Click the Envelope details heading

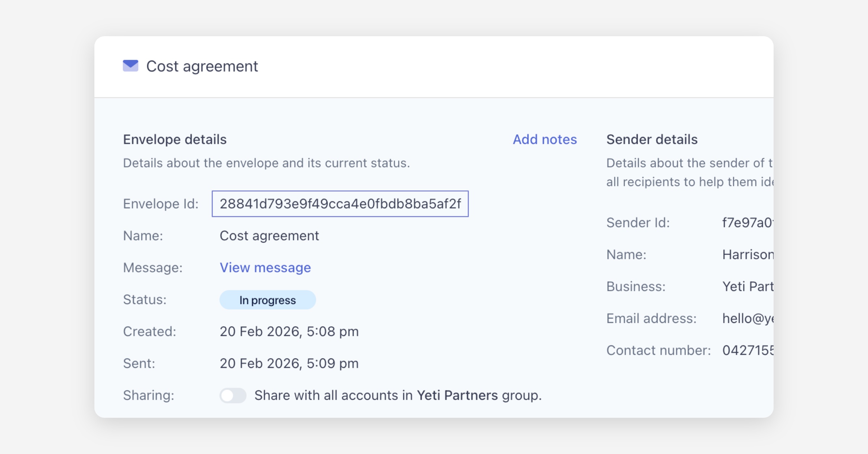tap(175, 139)
